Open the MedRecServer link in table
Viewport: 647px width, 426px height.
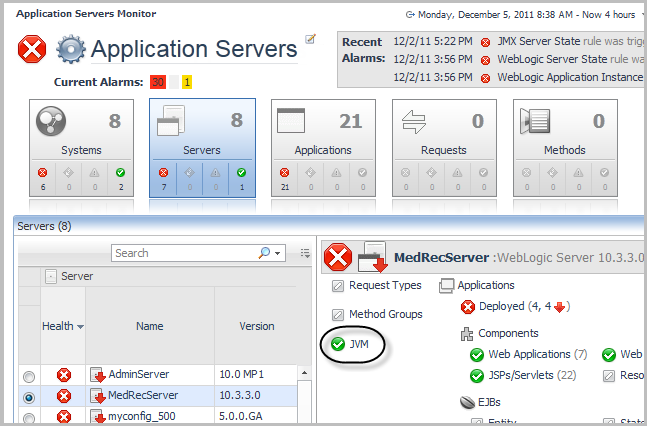pos(143,395)
